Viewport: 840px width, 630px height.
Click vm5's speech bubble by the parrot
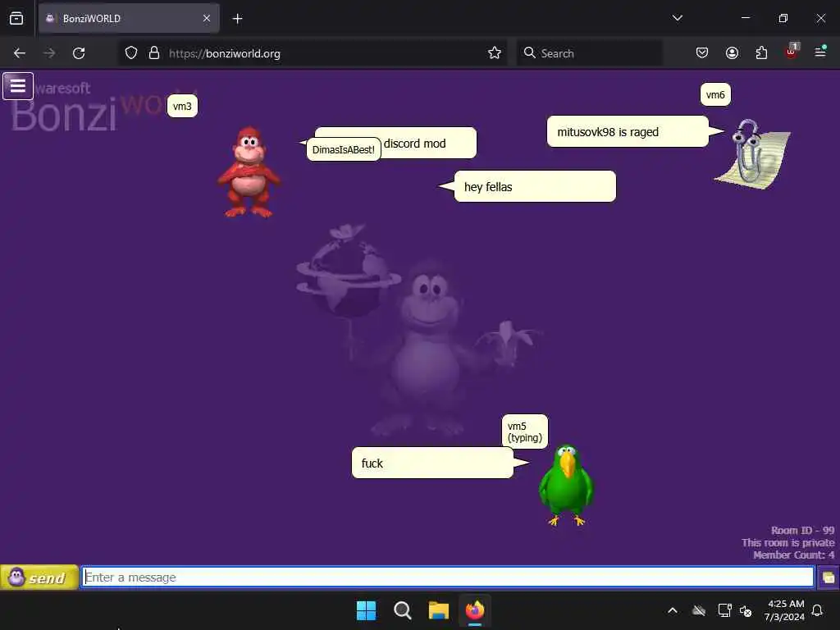coord(432,463)
